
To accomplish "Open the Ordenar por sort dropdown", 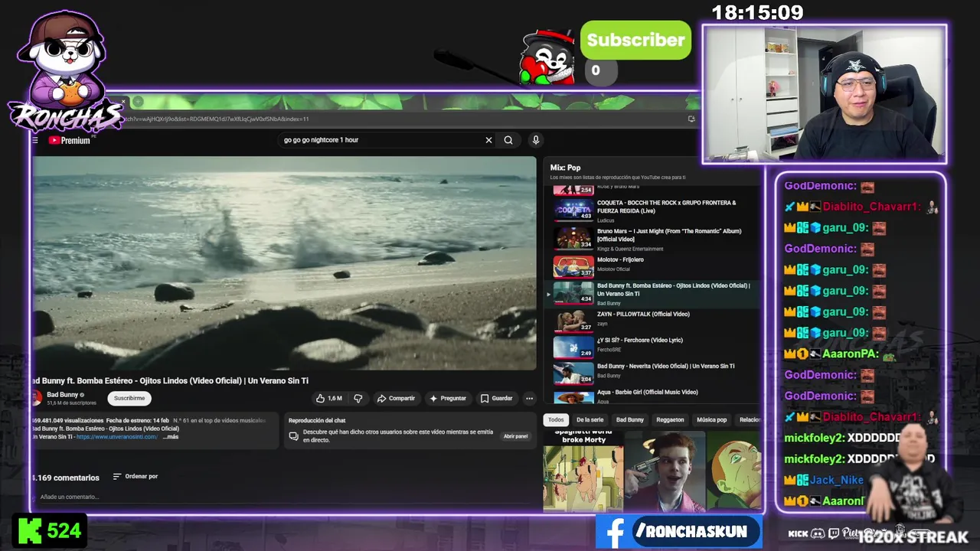I will coord(136,476).
